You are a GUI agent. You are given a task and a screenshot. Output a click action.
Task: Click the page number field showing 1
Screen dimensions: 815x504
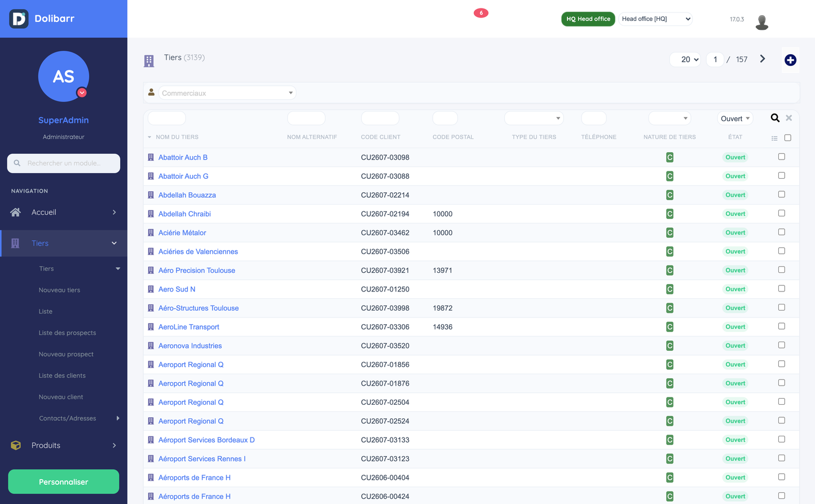click(x=715, y=59)
